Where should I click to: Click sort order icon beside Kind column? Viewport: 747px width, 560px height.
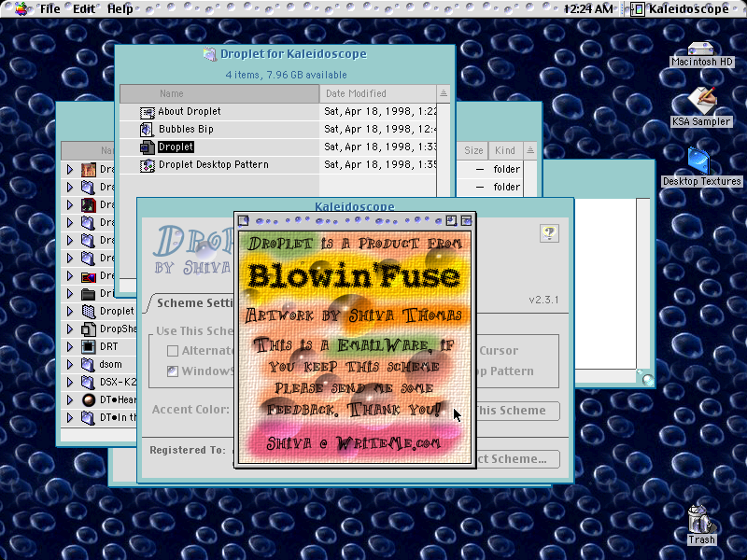pyautogui.click(x=530, y=150)
